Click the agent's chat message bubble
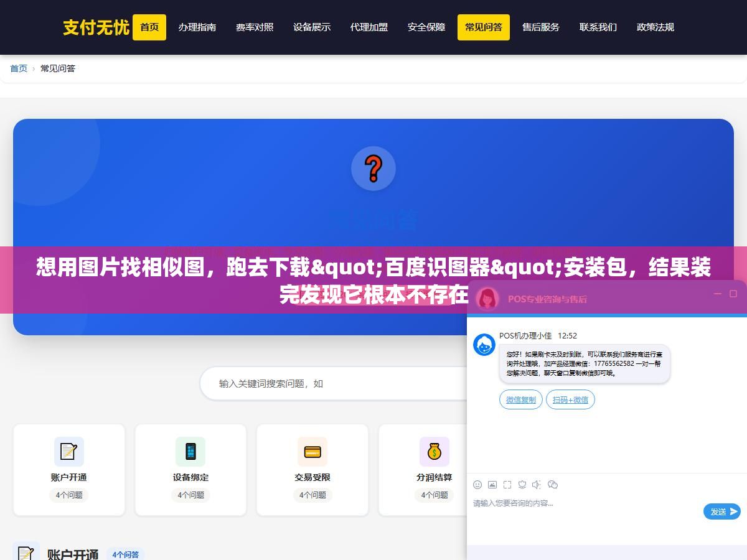 585,363
